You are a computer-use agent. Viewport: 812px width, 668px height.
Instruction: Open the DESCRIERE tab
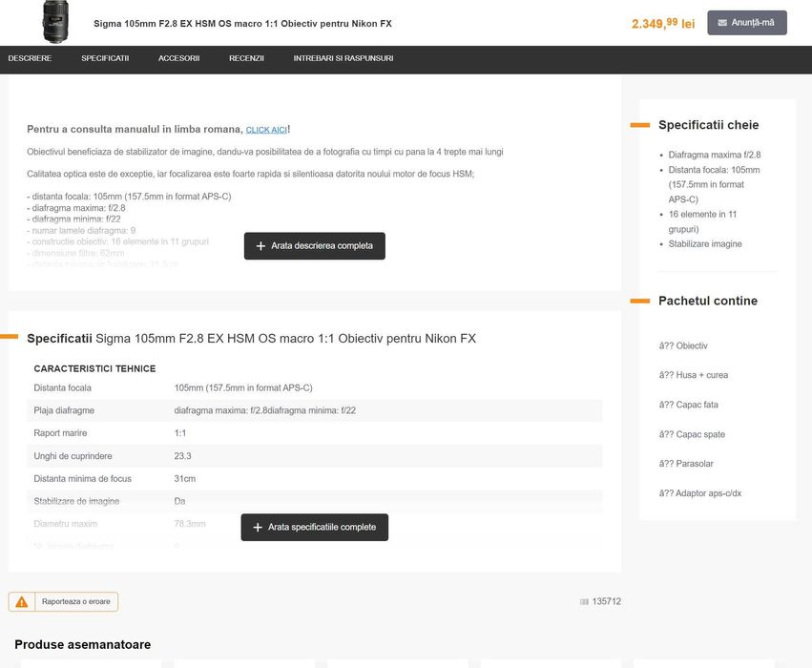click(30, 59)
